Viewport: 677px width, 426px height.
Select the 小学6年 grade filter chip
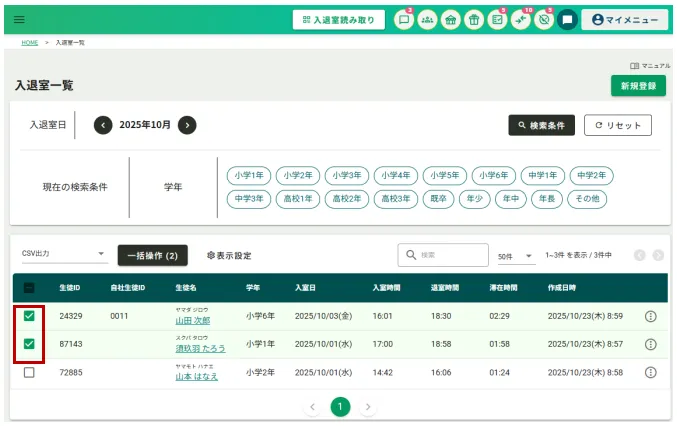pyautogui.click(x=496, y=175)
